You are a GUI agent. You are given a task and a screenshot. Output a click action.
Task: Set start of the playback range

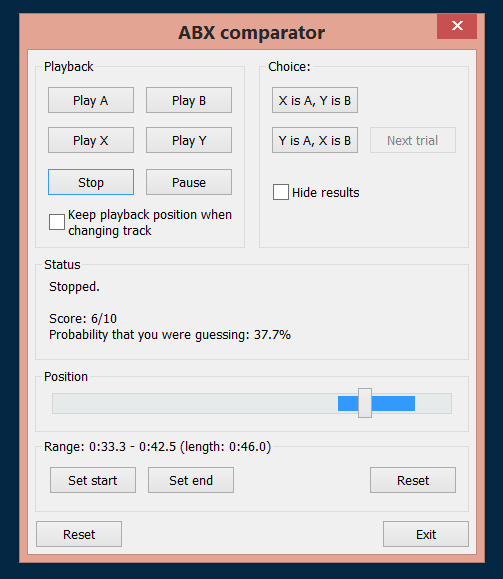[93, 480]
